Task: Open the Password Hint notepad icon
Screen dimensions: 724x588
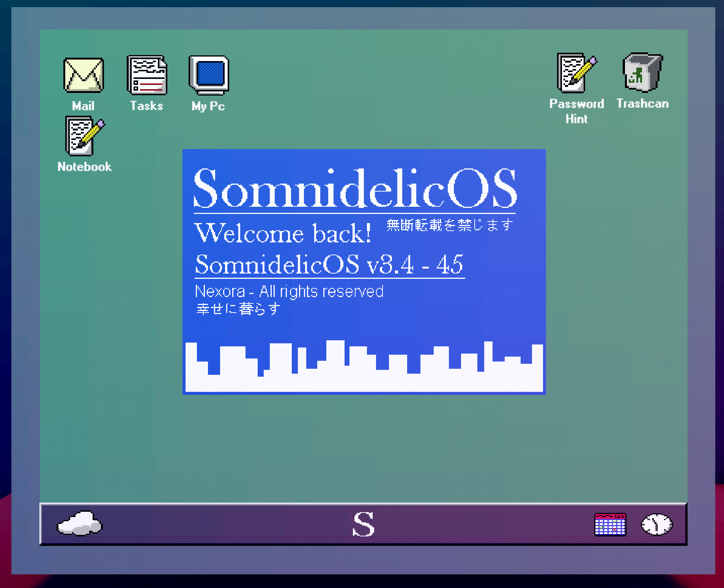Action: pyautogui.click(x=576, y=73)
